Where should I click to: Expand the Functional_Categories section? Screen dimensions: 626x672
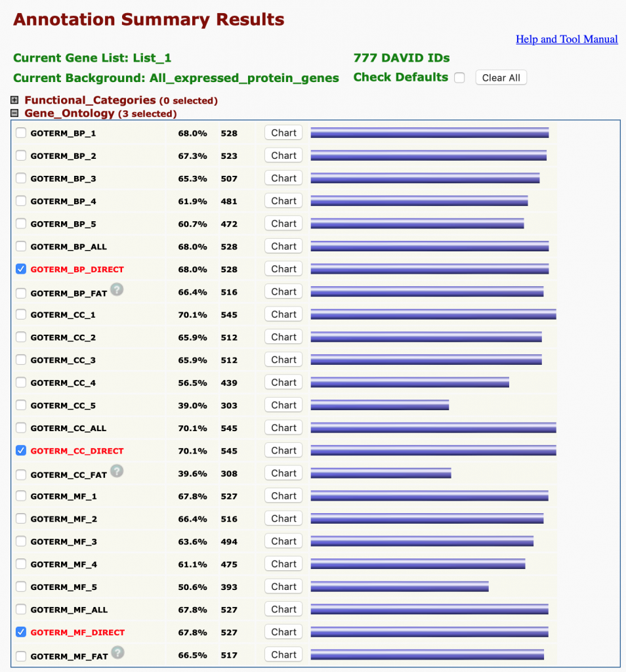click(x=15, y=100)
